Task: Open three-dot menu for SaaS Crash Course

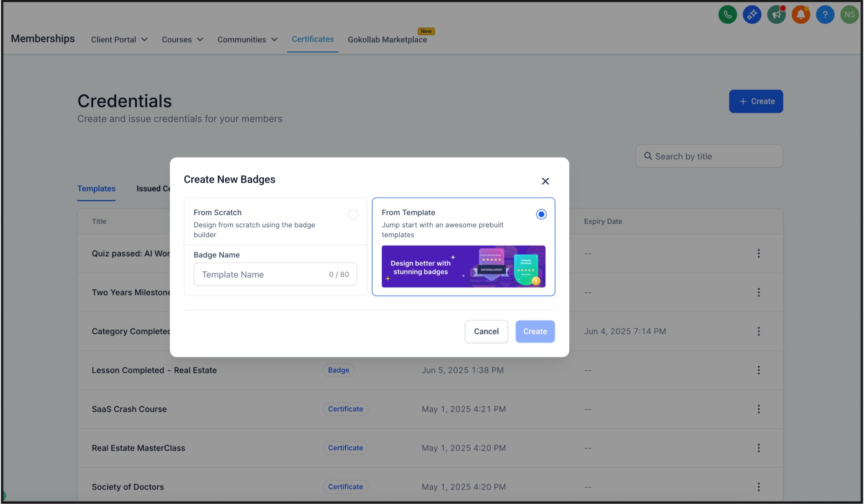Action: (x=758, y=409)
